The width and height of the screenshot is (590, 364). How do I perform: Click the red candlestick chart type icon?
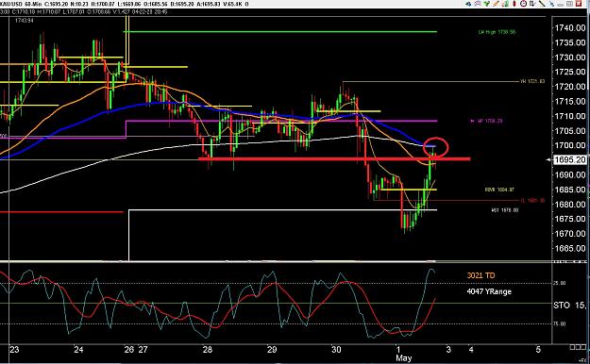tap(514, 4)
